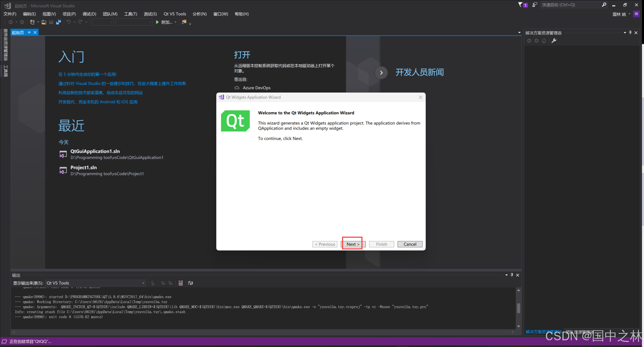Image resolution: width=644 pixels, height=347 pixels.
Task: Click the Previous button in wizard
Action: pyautogui.click(x=325, y=244)
